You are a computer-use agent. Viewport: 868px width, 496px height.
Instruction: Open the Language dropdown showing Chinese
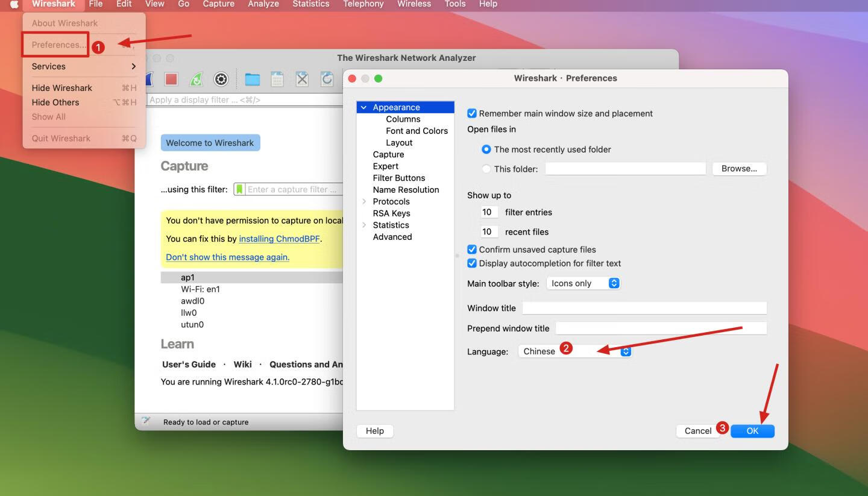click(575, 351)
